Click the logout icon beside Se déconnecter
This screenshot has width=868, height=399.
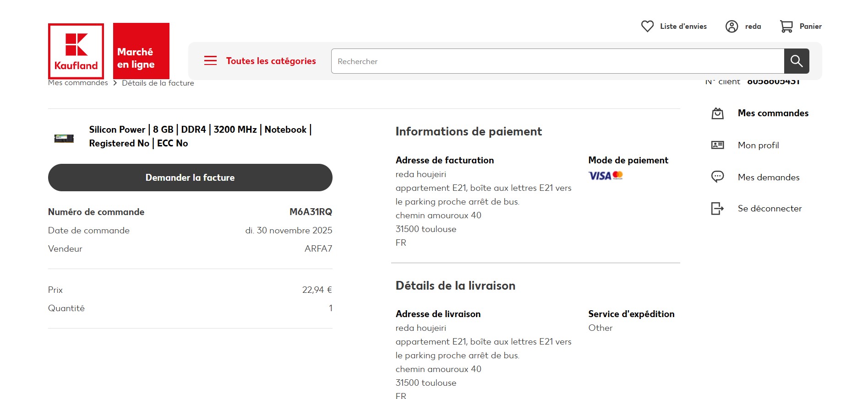[717, 209]
